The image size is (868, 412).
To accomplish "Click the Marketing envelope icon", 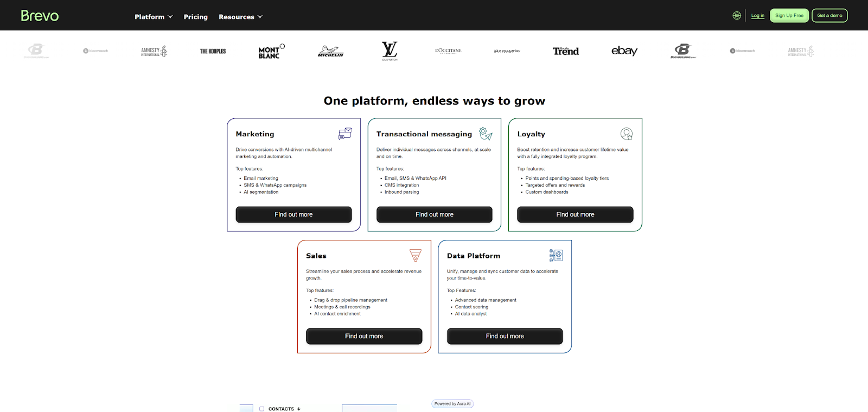I will click(345, 134).
